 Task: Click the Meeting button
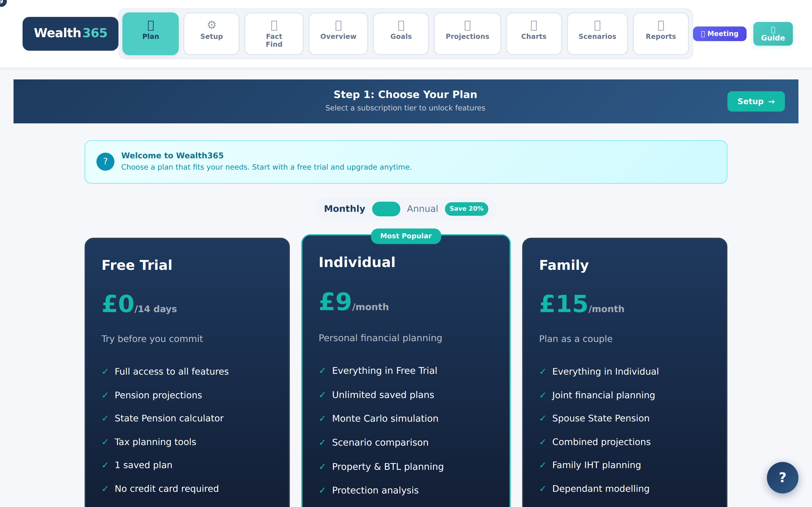pos(720,34)
